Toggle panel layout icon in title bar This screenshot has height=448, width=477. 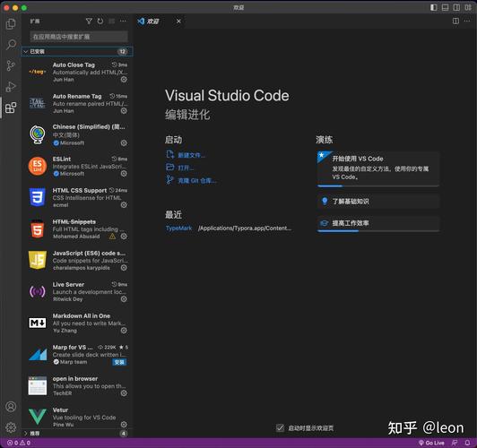(x=445, y=7)
